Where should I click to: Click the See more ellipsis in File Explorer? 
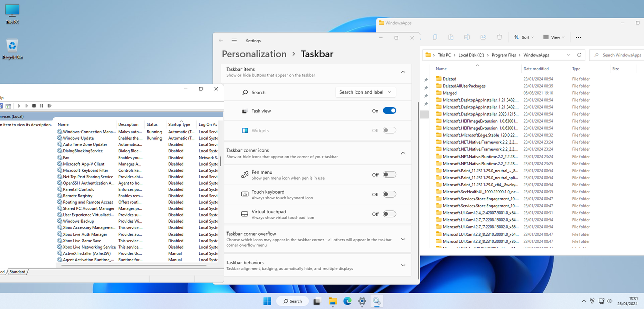pos(578,37)
